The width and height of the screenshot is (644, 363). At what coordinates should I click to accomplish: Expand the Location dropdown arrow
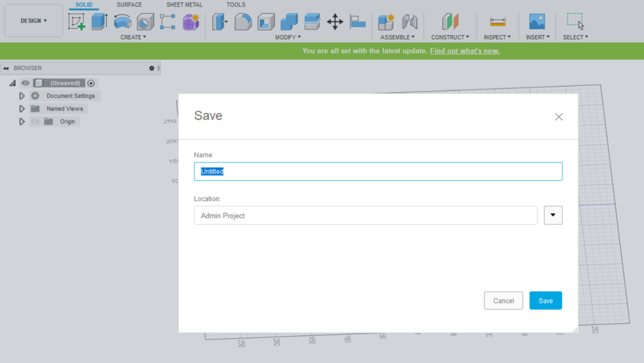click(553, 215)
